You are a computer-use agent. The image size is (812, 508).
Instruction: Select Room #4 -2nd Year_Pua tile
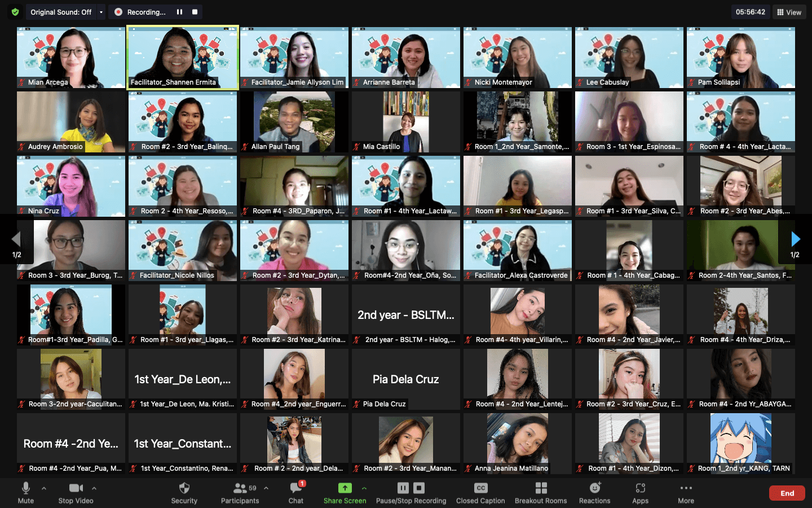[71, 444]
